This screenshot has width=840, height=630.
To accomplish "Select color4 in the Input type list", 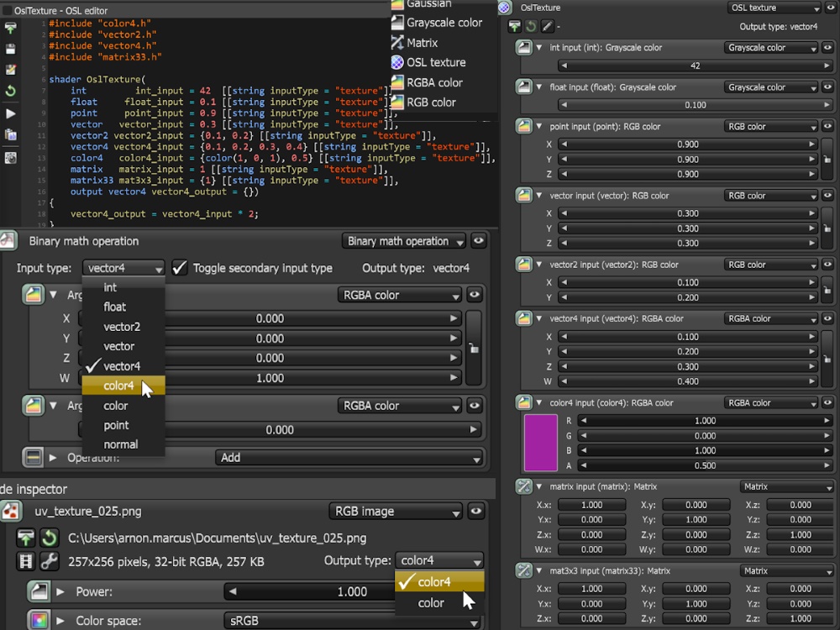I will pos(123,386).
